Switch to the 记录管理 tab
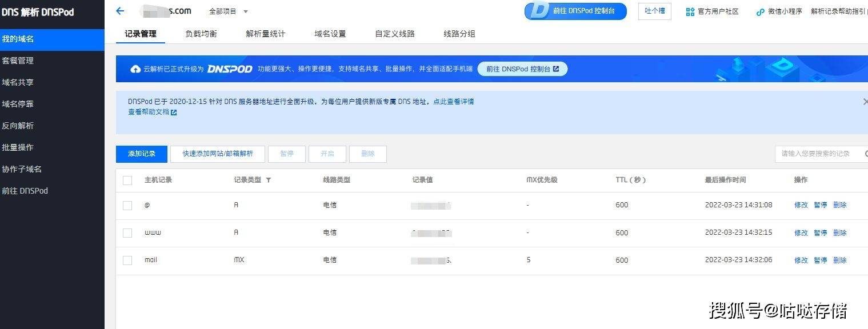 141,34
